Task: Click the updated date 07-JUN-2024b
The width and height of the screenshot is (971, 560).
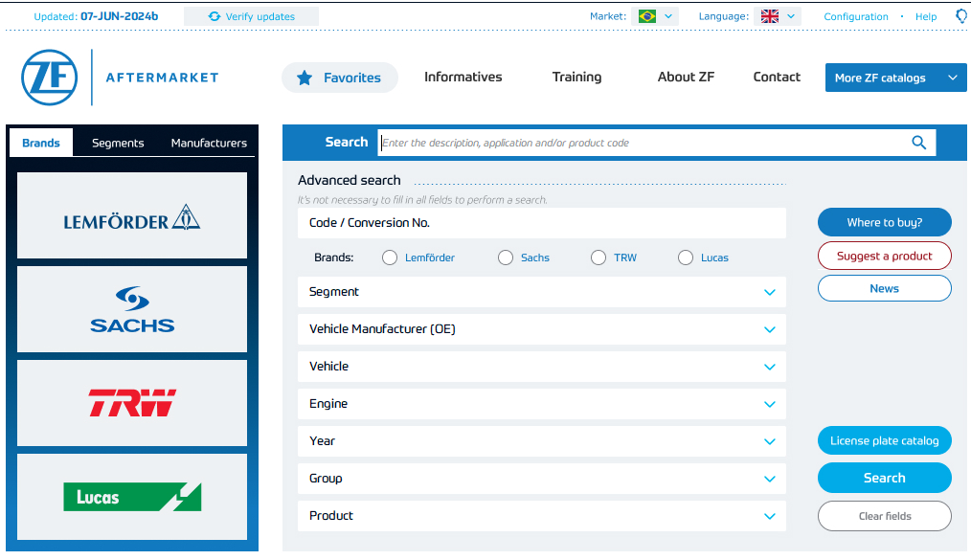Action: (119, 16)
